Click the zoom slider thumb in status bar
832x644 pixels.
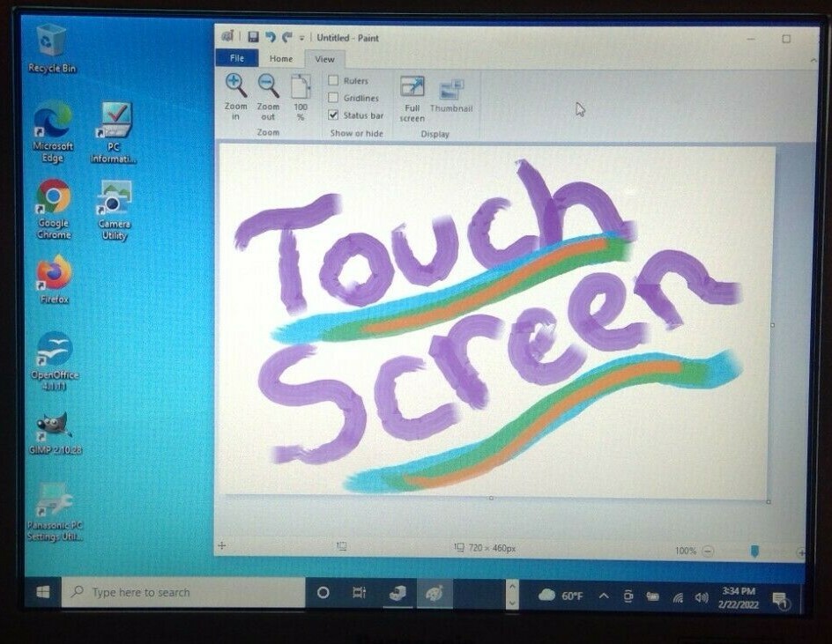[755, 551]
